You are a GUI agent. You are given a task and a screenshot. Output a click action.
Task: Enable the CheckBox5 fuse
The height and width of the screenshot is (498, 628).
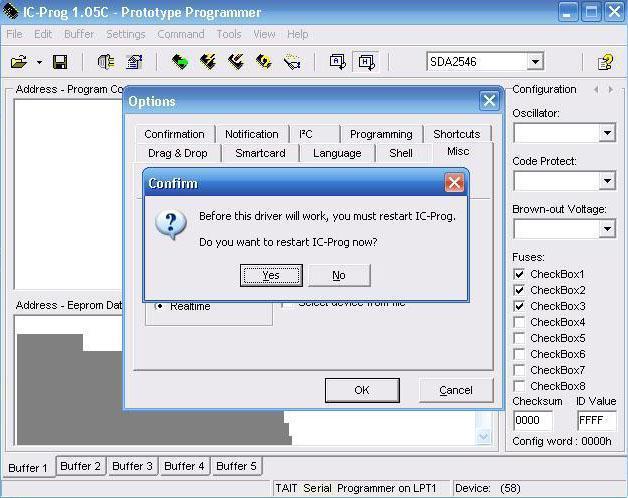click(519, 338)
